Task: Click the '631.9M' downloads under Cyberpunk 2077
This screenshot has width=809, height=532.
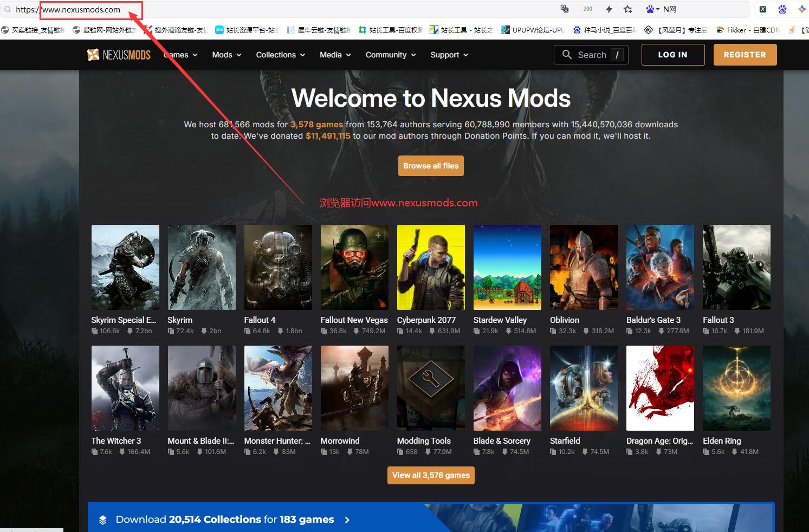Action: tap(449, 331)
